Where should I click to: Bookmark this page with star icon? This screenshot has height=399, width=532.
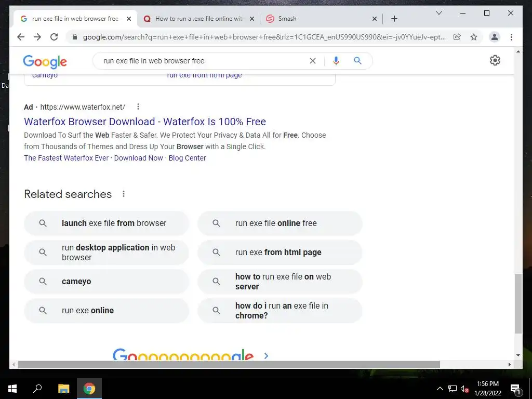click(x=474, y=37)
